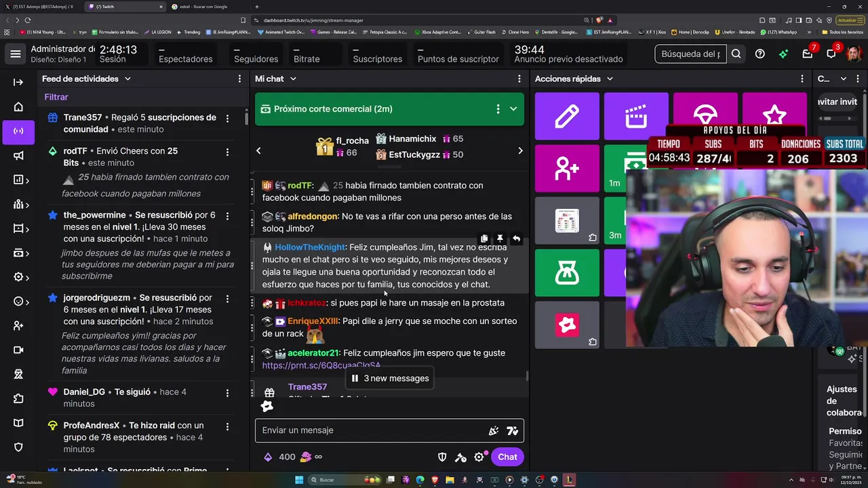This screenshot has width=868, height=488.
Task: Open options for rodTF Cheers activity
Action: click(227, 152)
